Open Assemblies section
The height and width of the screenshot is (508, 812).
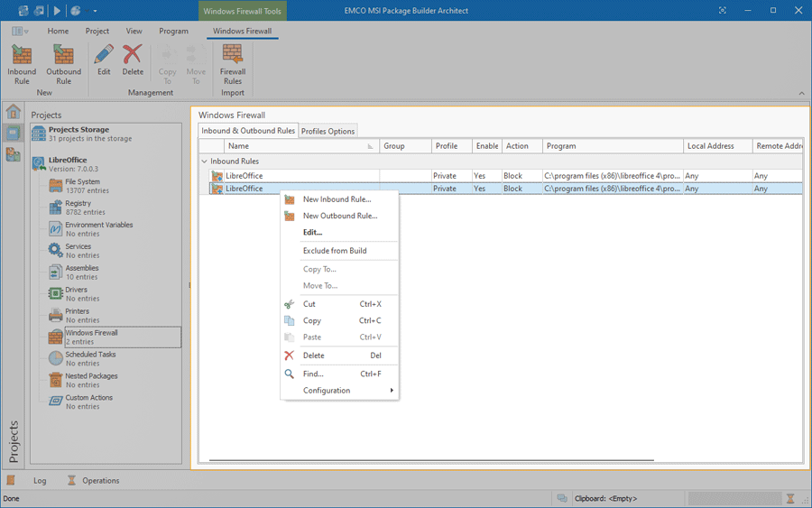75,272
